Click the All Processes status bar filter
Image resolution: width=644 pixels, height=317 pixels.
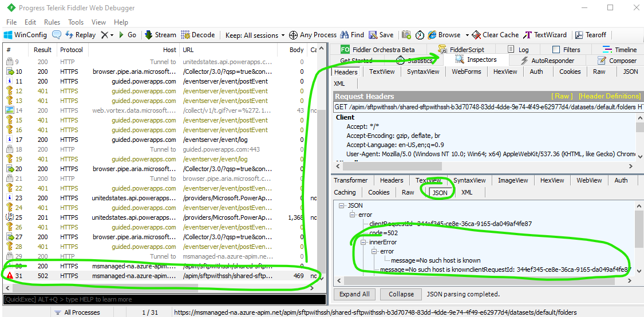(x=78, y=312)
